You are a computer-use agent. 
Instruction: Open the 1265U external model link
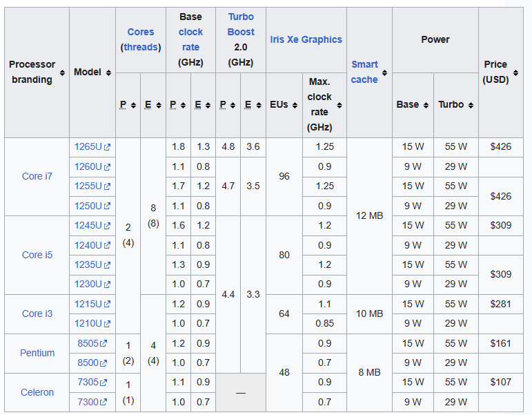point(92,146)
